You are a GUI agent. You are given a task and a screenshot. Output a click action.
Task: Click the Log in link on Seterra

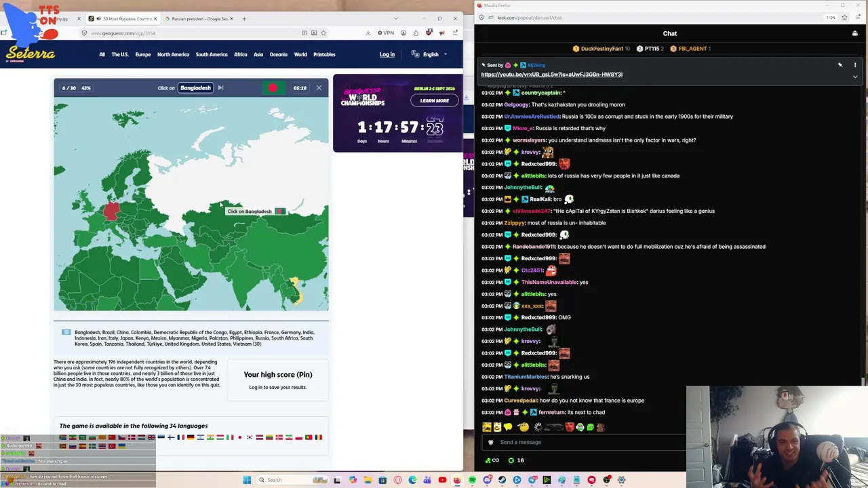pyautogui.click(x=387, y=54)
